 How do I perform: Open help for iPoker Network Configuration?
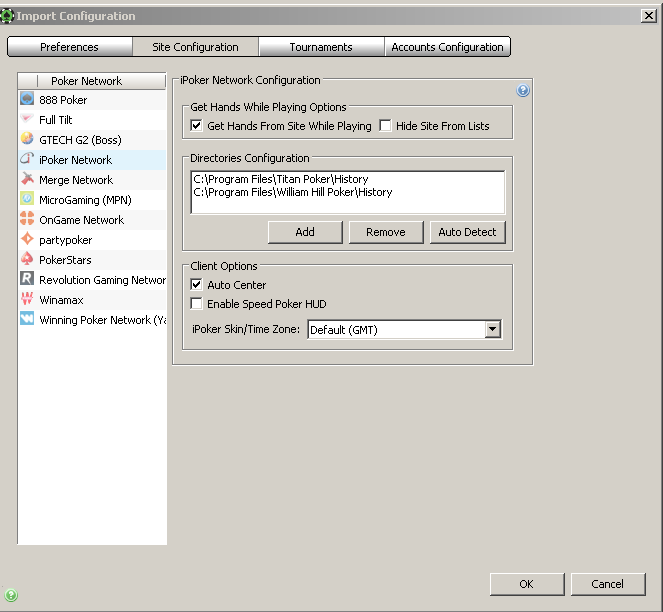tap(523, 90)
